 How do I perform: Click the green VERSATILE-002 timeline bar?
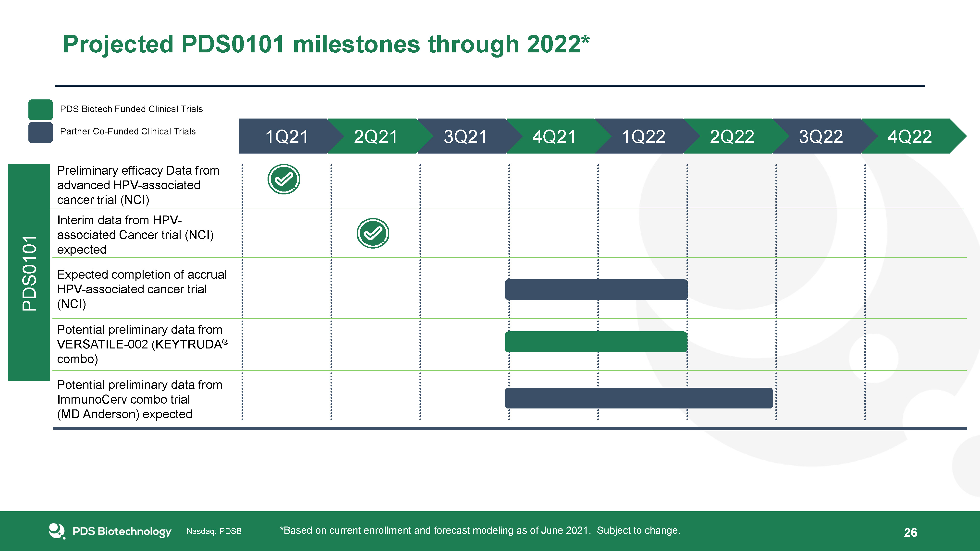click(x=596, y=342)
